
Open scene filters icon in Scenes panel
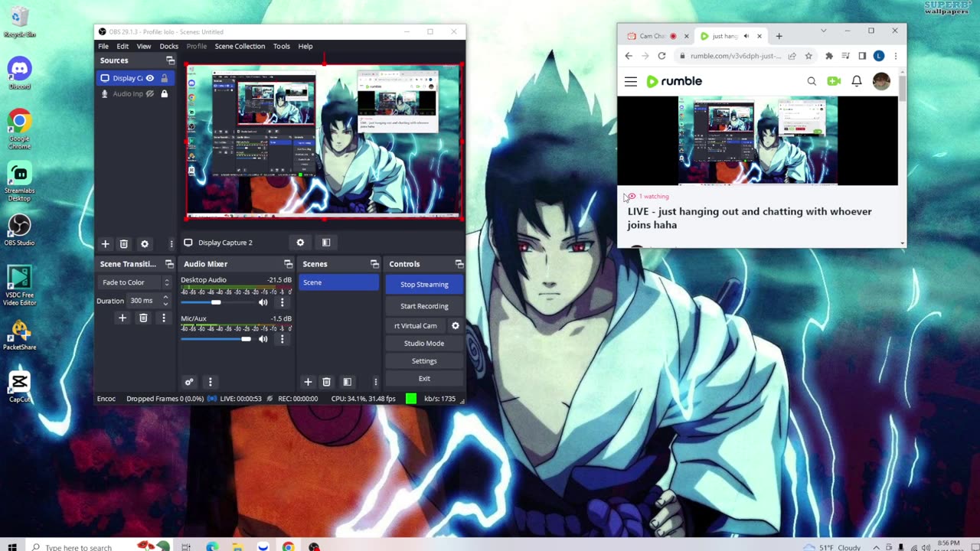(347, 382)
